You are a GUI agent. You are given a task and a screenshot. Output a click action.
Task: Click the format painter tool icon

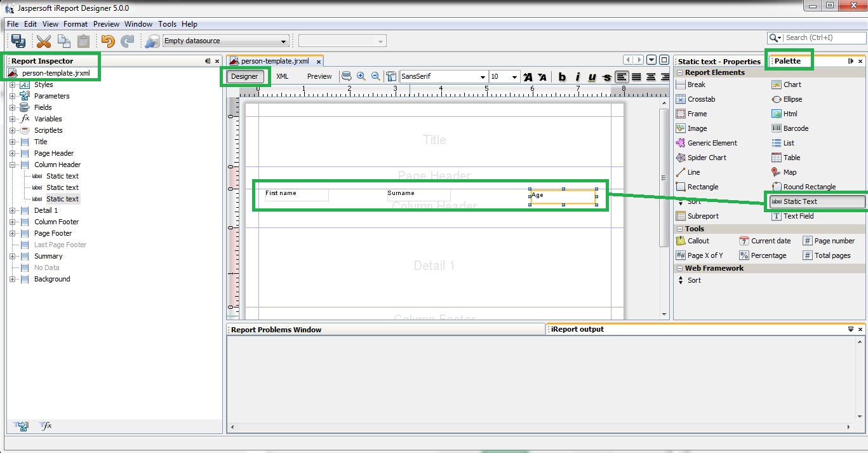(391, 76)
